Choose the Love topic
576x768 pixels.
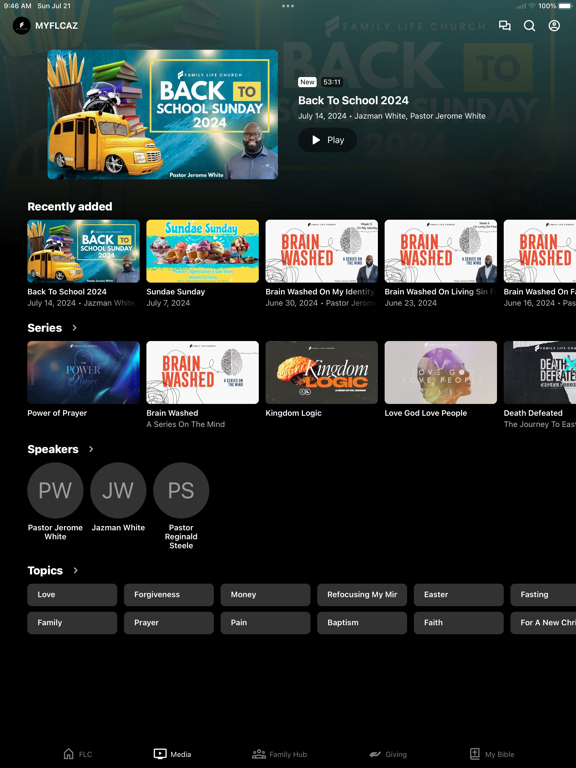(72, 595)
